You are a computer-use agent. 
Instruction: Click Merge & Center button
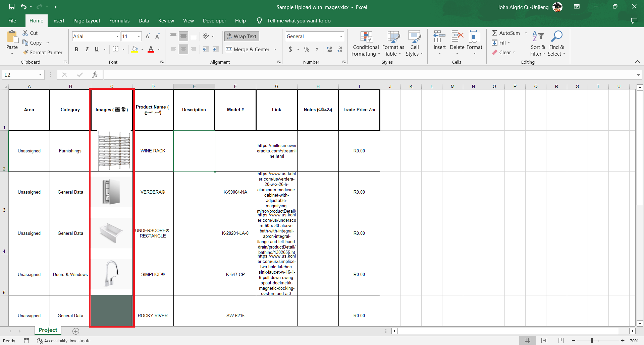[x=248, y=49]
